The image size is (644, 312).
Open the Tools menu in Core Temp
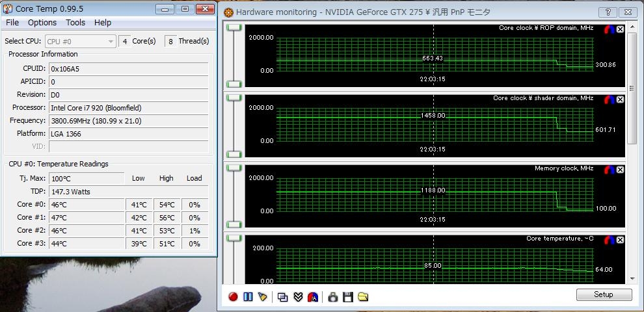[75, 23]
